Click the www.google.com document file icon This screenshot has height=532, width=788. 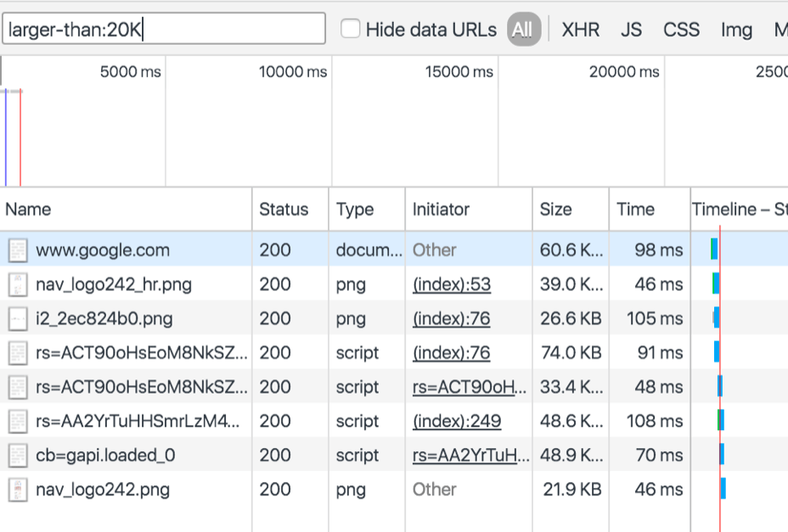pyautogui.click(x=18, y=250)
